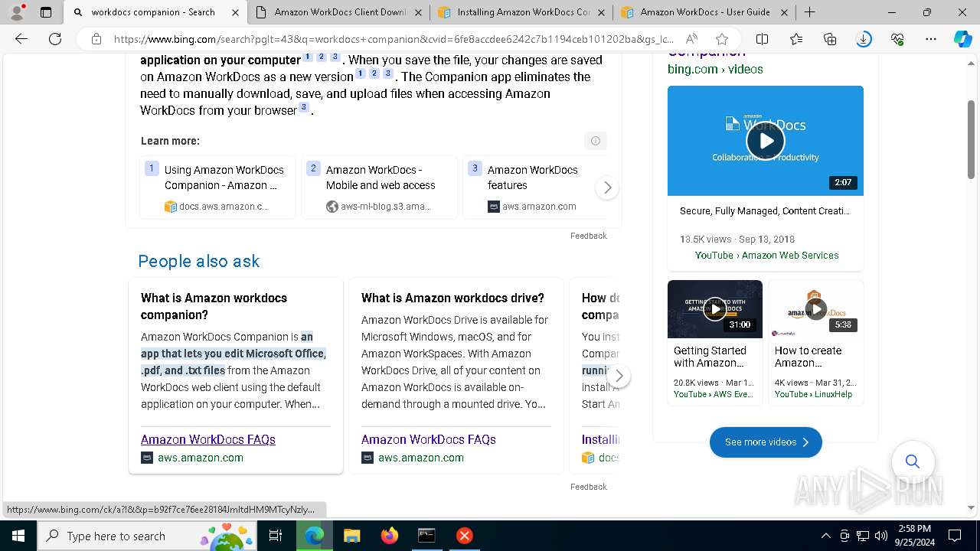
Task: Open the Browser essentials icon
Action: [x=897, y=39]
